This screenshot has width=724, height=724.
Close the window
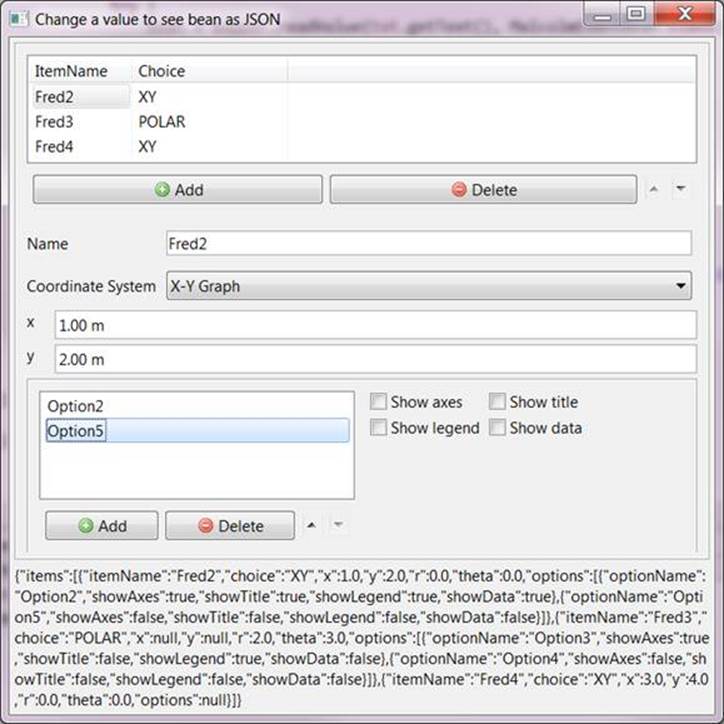tap(684, 15)
